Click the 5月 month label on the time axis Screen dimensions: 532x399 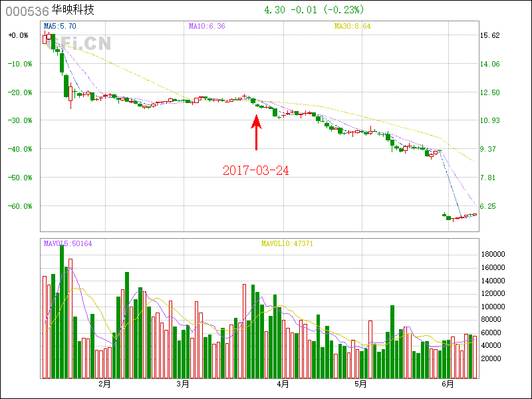[x=360, y=384]
